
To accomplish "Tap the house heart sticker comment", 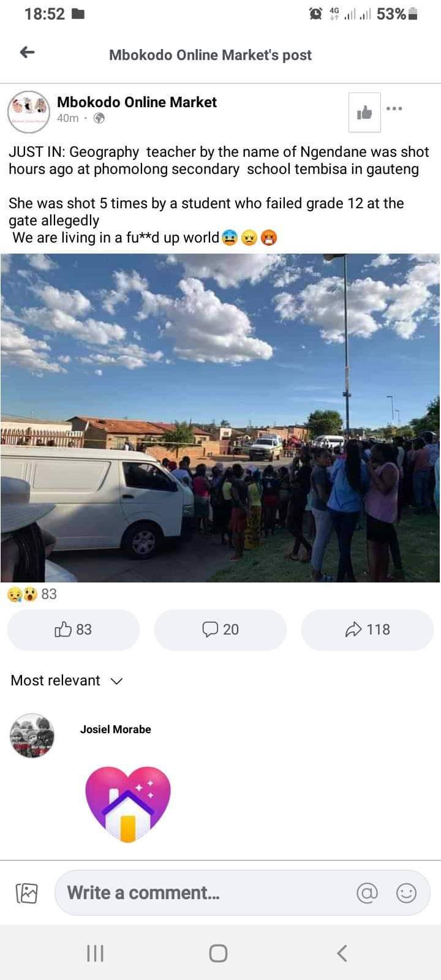I will [x=128, y=804].
